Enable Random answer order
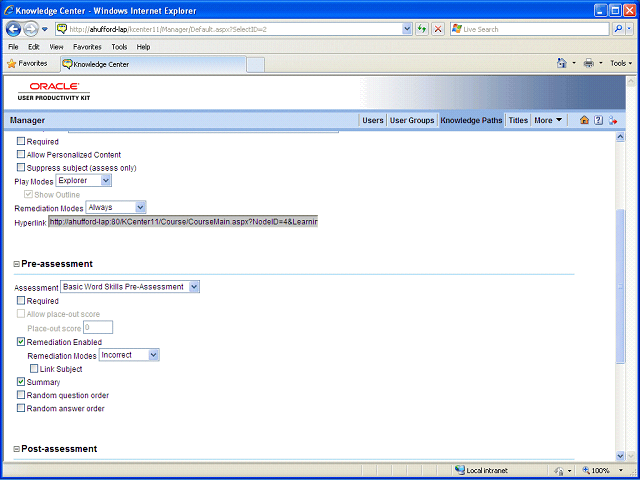This screenshot has width=640, height=480. coord(21,408)
